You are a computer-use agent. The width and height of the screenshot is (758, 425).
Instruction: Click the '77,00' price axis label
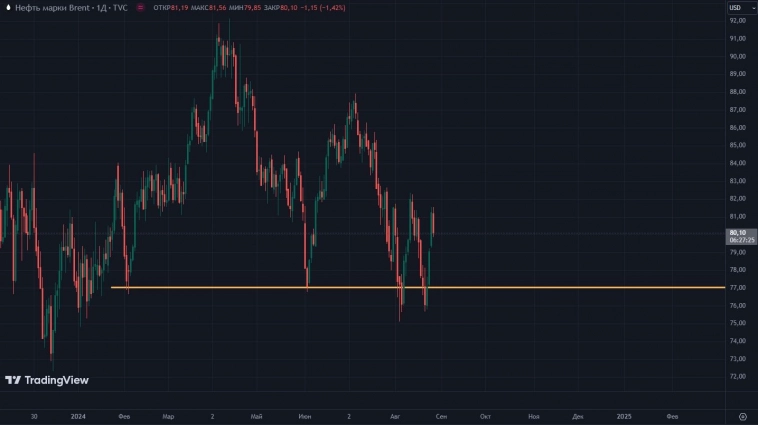click(x=737, y=288)
